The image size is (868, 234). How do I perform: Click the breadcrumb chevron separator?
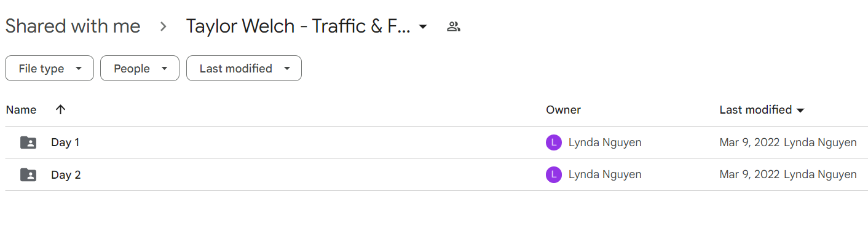164,26
